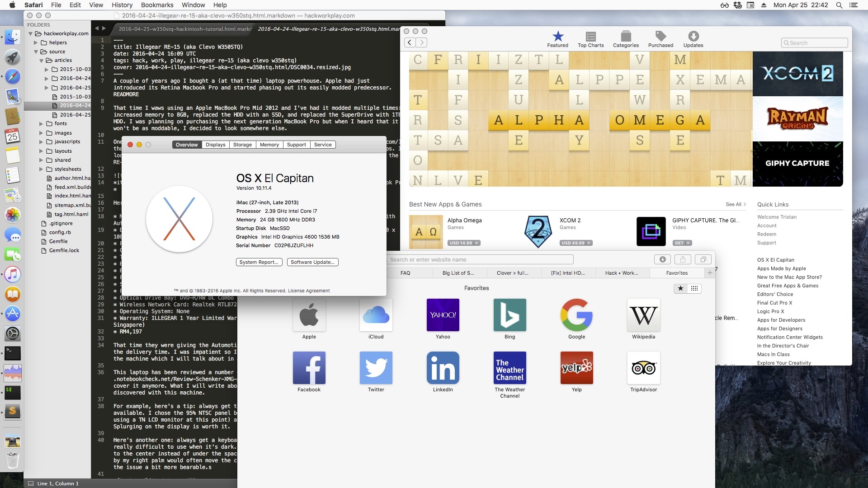Click Safari address search field
868x488 pixels.
click(x=480, y=259)
